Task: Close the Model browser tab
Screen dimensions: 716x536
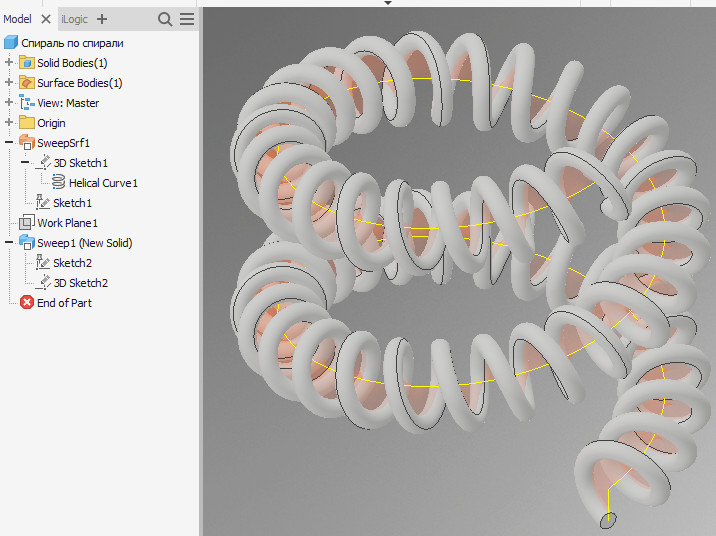Action: [x=46, y=19]
